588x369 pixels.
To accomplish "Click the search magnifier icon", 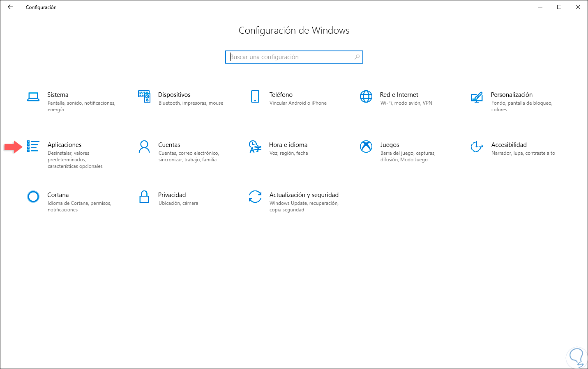I will tap(357, 57).
